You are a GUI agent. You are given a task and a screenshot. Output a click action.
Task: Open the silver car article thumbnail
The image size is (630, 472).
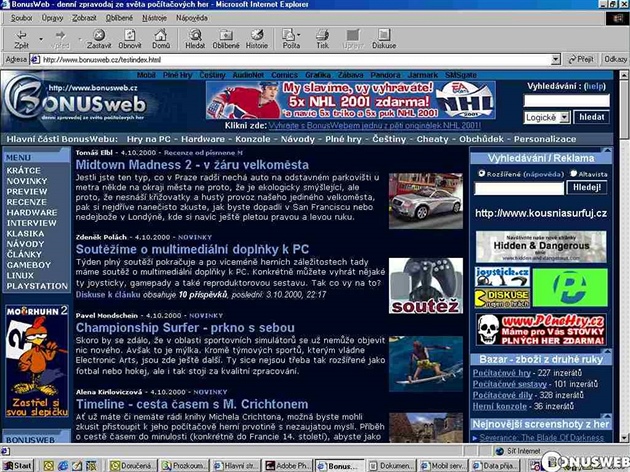pos(426,201)
